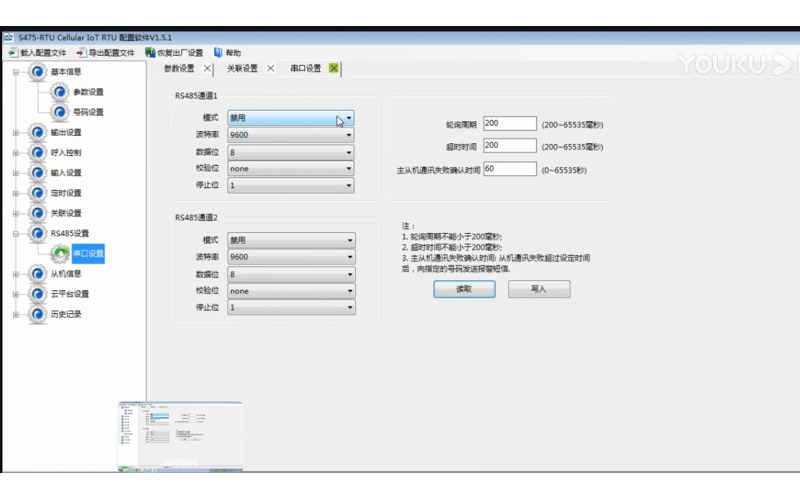Open RS485通道2 校验位 dropdown
The width and height of the screenshot is (800, 500).
pos(291,291)
